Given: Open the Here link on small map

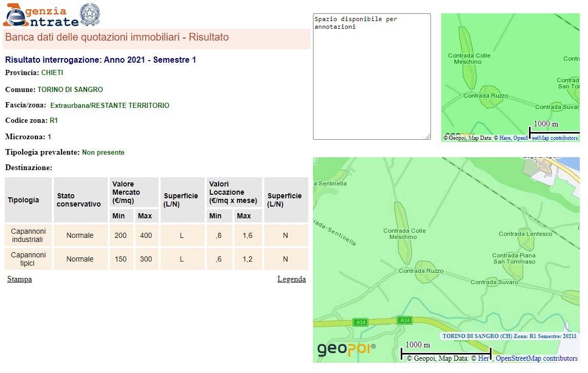Looking at the screenshot, I should click(505, 138).
